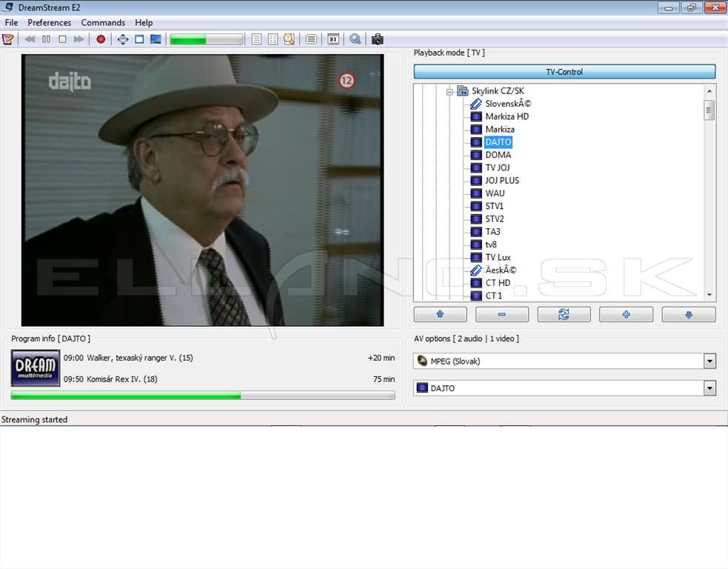Take a snapshot with the camera icon
Screen dimensions: 728x569
tap(378, 39)
